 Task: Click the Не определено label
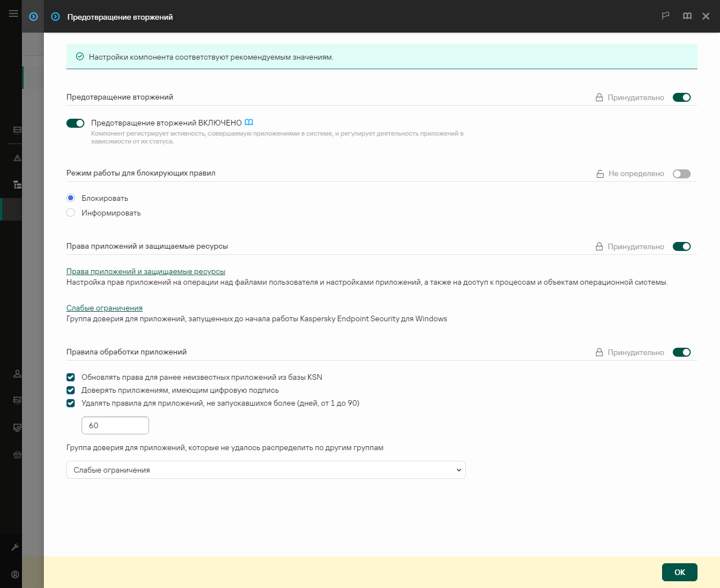tap(636, 173)
